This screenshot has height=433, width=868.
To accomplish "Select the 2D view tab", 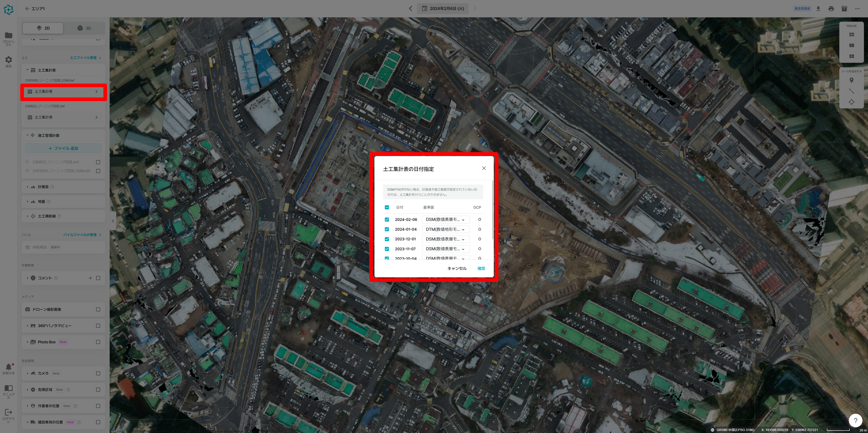I will pyautogui.click(x=43, y=28).
